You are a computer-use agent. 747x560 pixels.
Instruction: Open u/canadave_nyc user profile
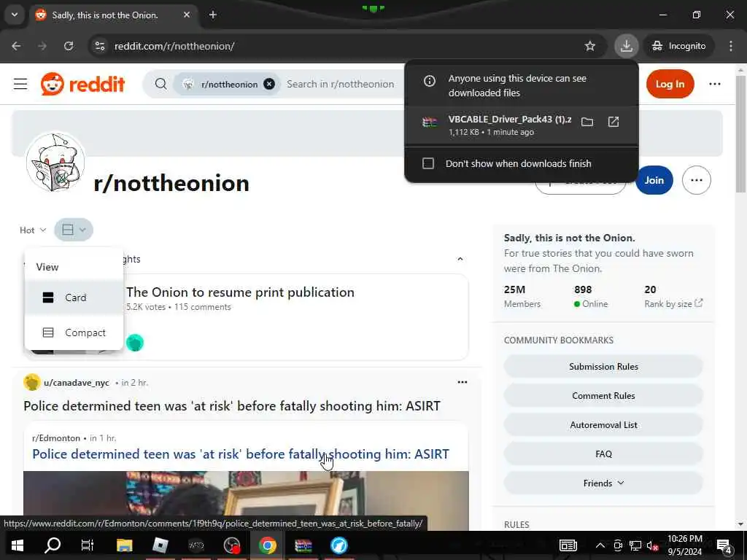tap(76, 383)
